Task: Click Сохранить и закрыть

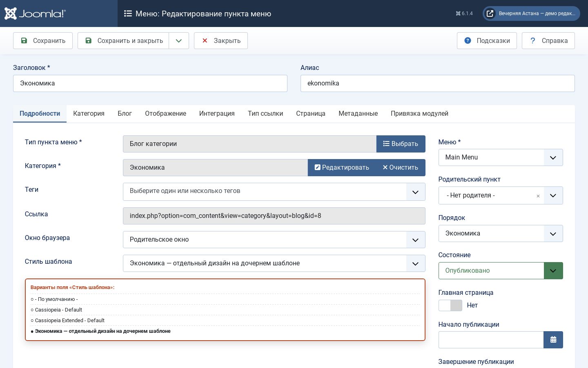Action: [123, 41]
